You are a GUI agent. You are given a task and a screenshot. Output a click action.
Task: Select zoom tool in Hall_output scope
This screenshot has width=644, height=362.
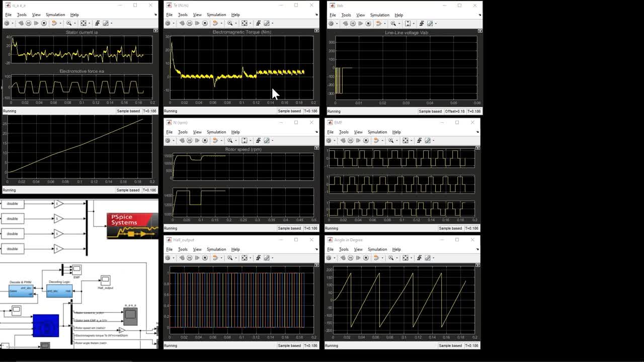(230, 258)
